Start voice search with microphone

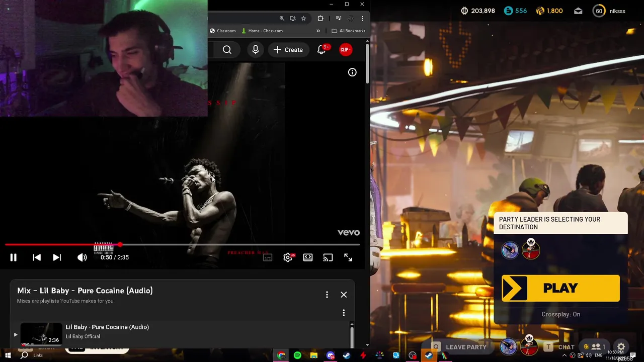click(x=256, y=50)
